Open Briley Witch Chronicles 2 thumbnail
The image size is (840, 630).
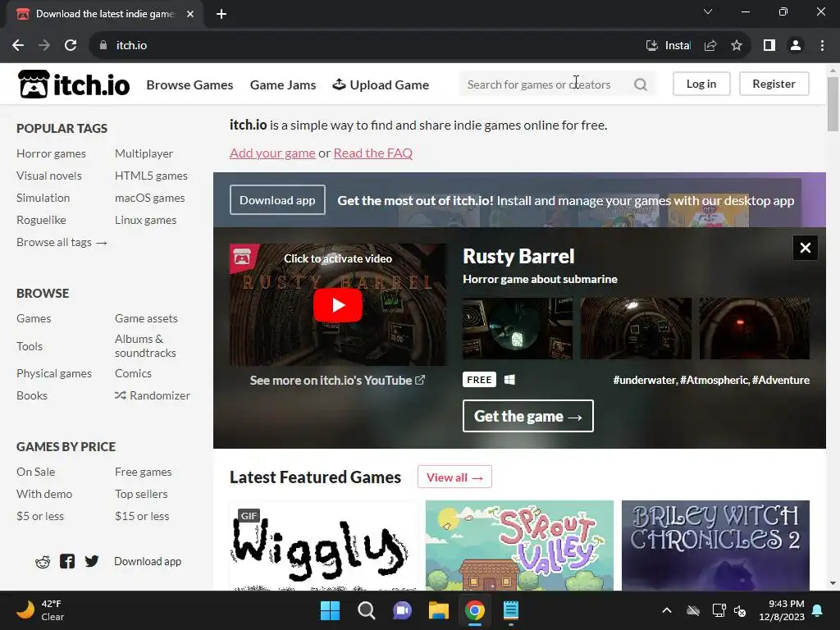715,546
